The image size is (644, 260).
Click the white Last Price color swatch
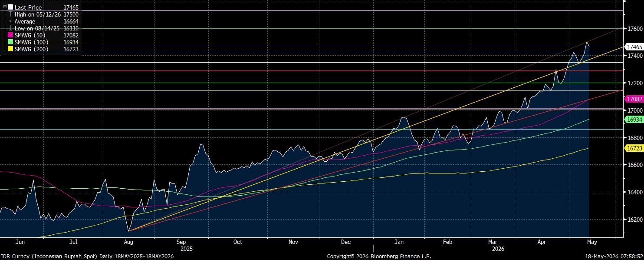(x=10, y=7)
